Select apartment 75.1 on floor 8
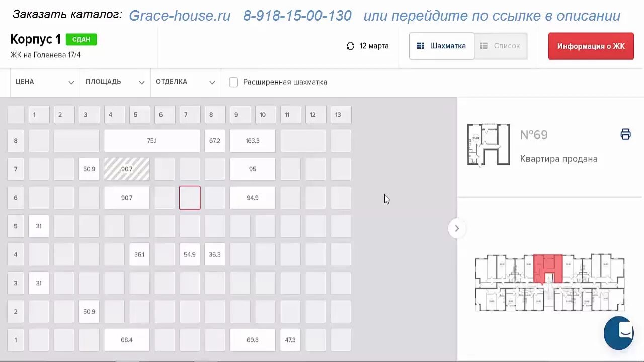 pos(152,141)
